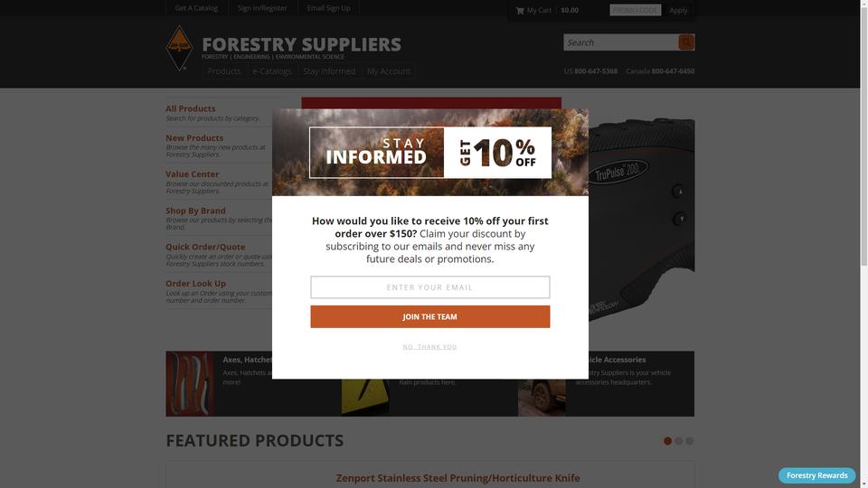Click the Join The Team button

coord(430,317)
